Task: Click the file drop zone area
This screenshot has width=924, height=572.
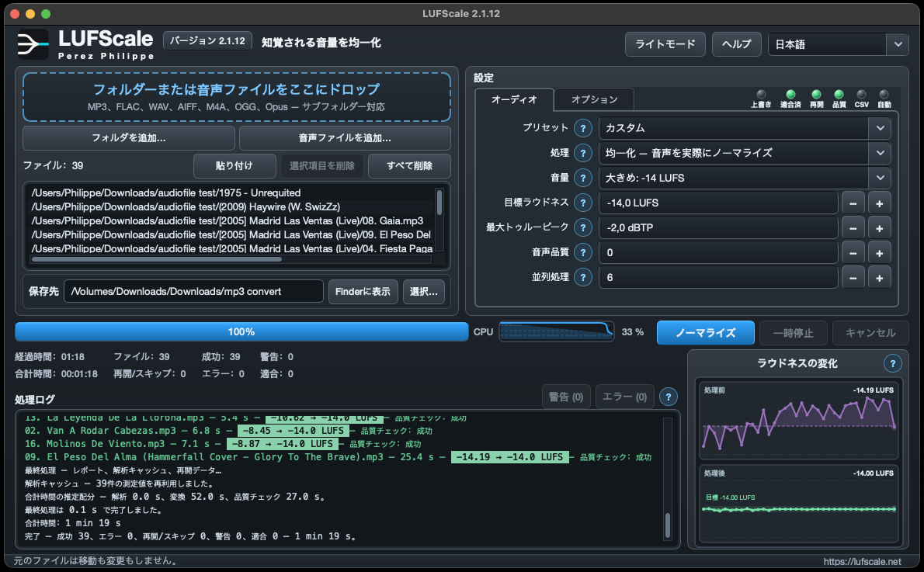Action: 236,97
